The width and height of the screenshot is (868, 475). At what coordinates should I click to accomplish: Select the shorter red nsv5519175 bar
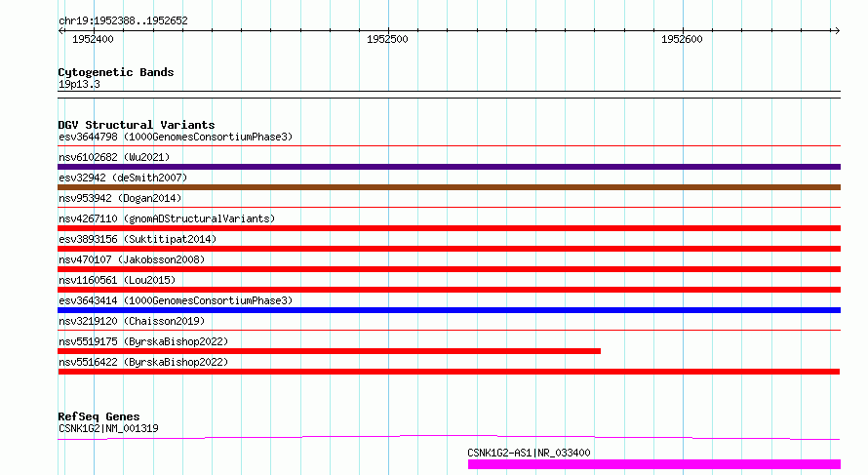tap(330, 351)
